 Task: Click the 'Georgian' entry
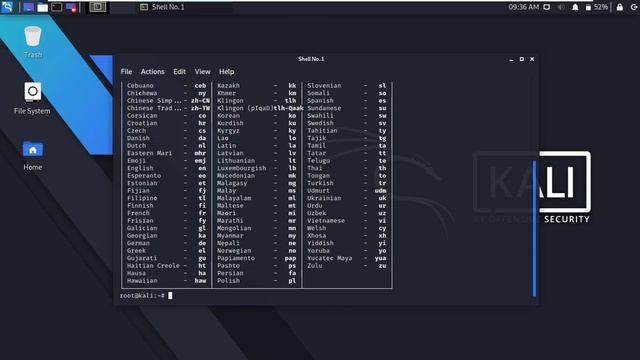point(142,236)
